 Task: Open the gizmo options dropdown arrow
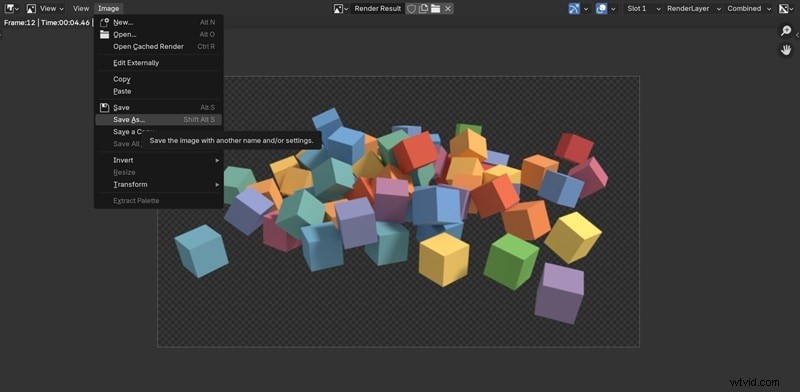point(586,8)
